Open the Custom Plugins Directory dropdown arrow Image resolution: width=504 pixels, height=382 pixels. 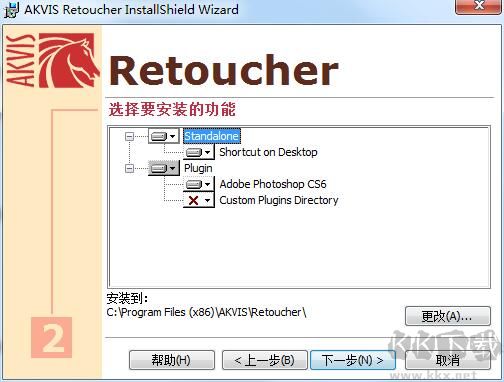coord(208,200)
